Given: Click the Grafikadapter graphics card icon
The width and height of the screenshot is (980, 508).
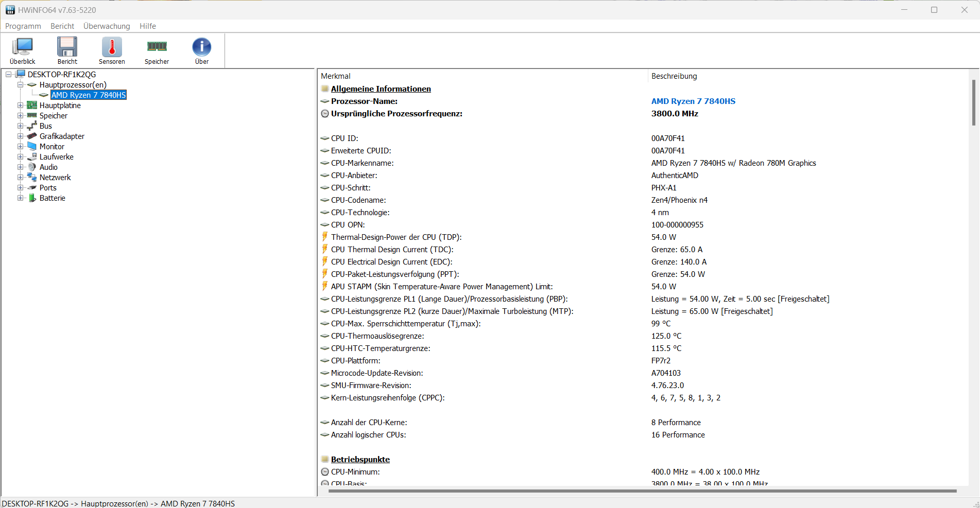Looking at the screenshot, I should [x=32, y=136].
